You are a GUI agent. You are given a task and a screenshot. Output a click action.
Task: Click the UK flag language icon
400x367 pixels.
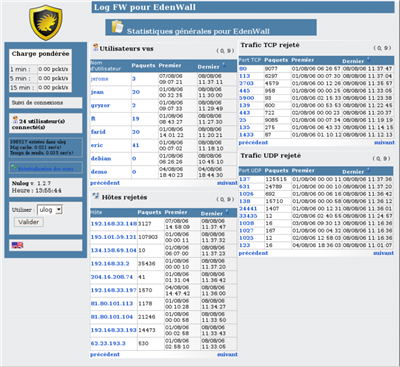point(17,245)
